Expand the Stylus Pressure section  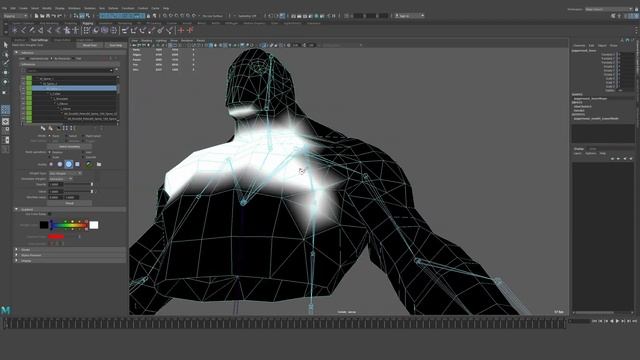[x=16, y=255]
